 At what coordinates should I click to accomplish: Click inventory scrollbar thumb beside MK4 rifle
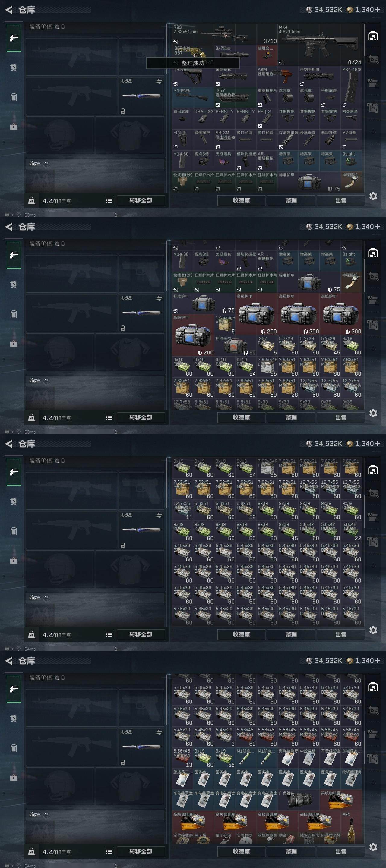[364, 40]
